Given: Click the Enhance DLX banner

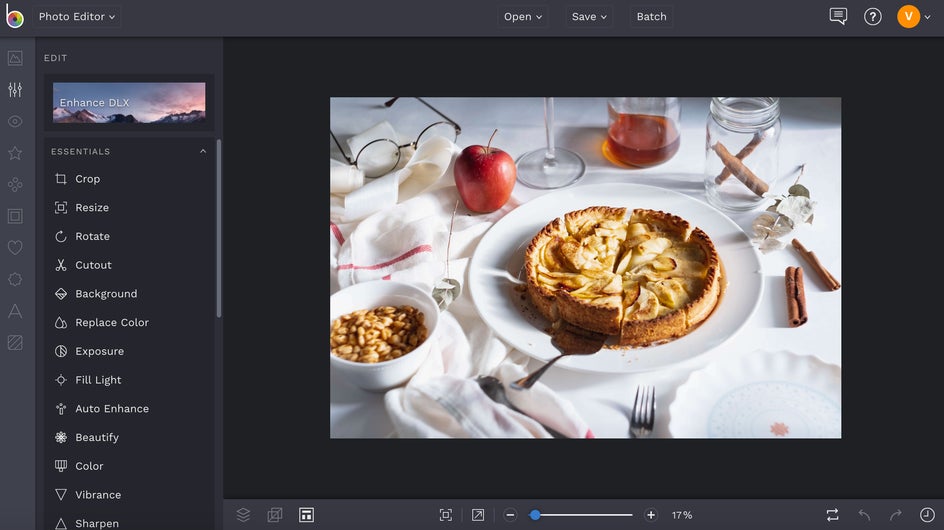Looking at the screenshot, I should (x=129, y=102).
